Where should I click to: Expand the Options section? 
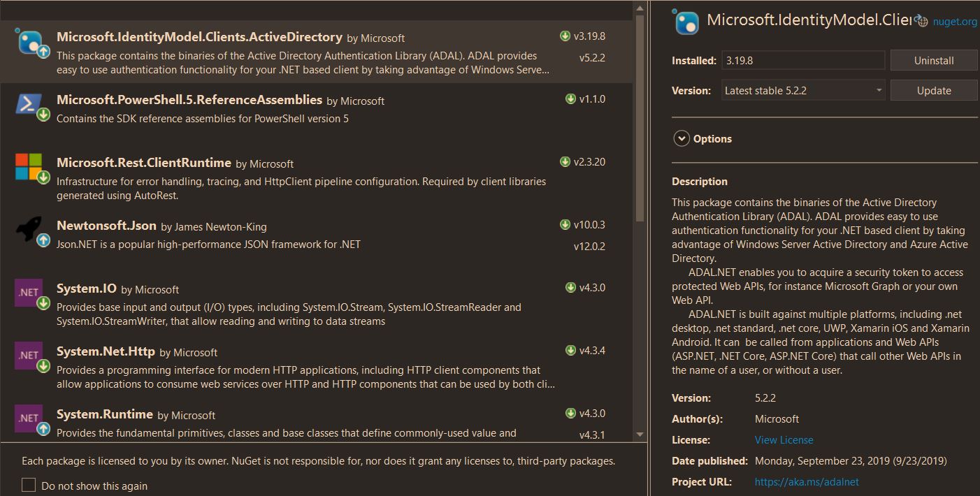coord(682,138)
